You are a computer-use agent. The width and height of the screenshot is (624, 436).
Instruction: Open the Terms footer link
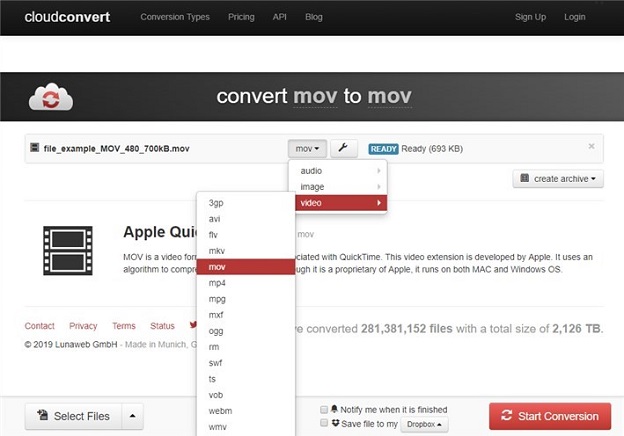124,326
